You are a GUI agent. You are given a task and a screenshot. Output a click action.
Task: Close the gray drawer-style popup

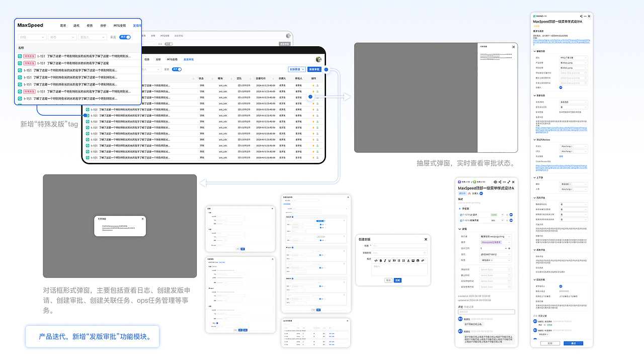pyautogui.click(x=513, y=47)
